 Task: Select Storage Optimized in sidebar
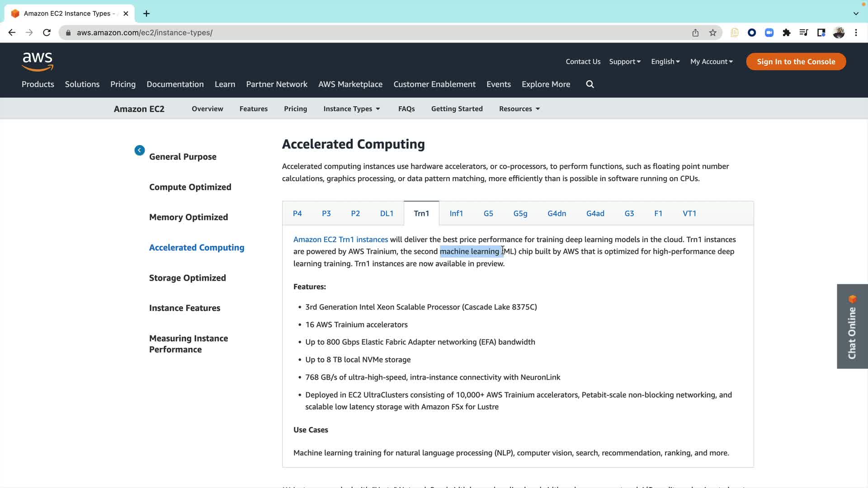tap(187, 278)
